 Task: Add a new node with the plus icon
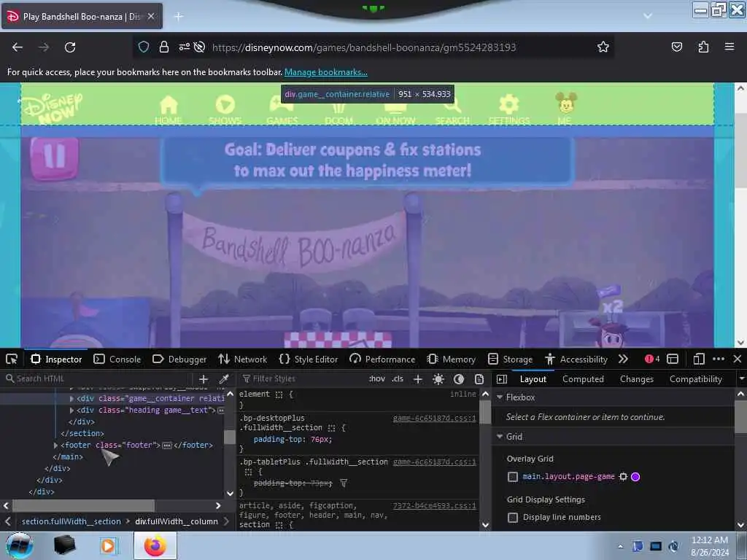(x=204, y=379)
